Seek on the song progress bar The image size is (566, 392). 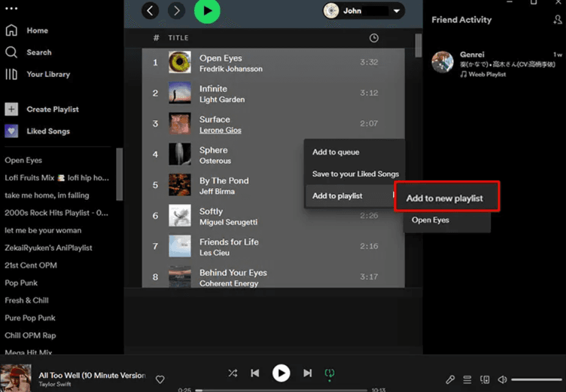tap(281, 390)
